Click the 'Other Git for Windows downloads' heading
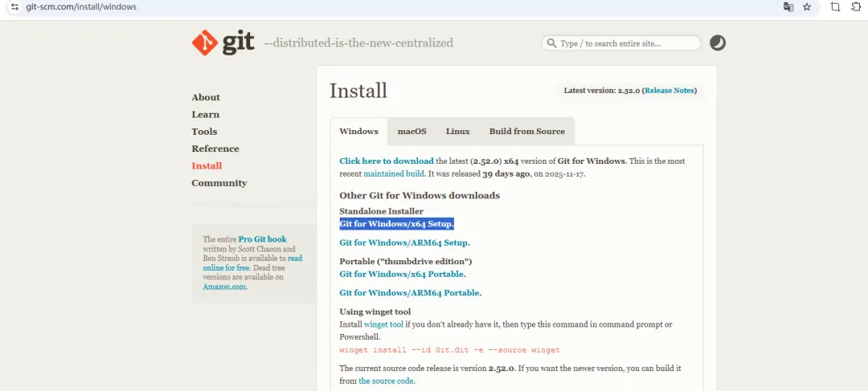The image size is (868, 391). [420, 196]
